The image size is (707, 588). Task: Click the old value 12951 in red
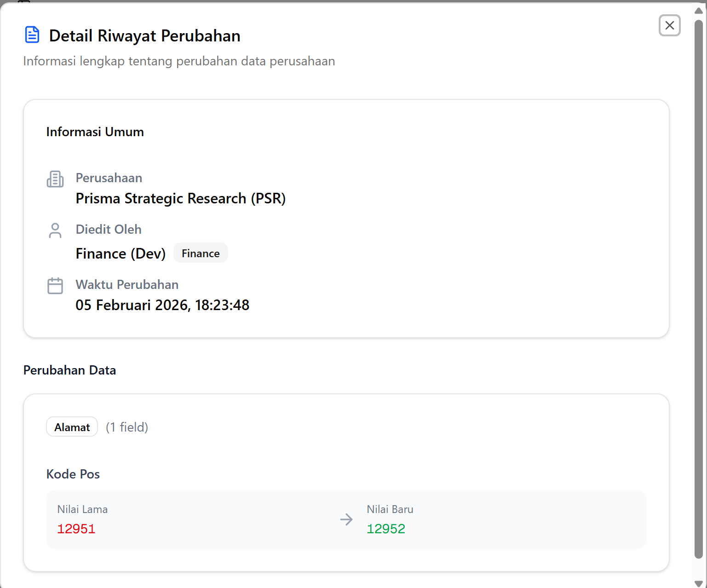click(x=76, y=529)
